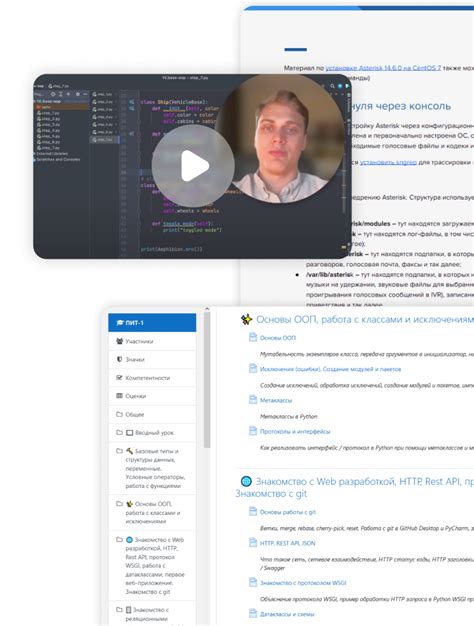This screenshot has width=474, height=626.
Task: Open the section heading 'Основы ООП, работа с классами'
Action: point(365,320)
